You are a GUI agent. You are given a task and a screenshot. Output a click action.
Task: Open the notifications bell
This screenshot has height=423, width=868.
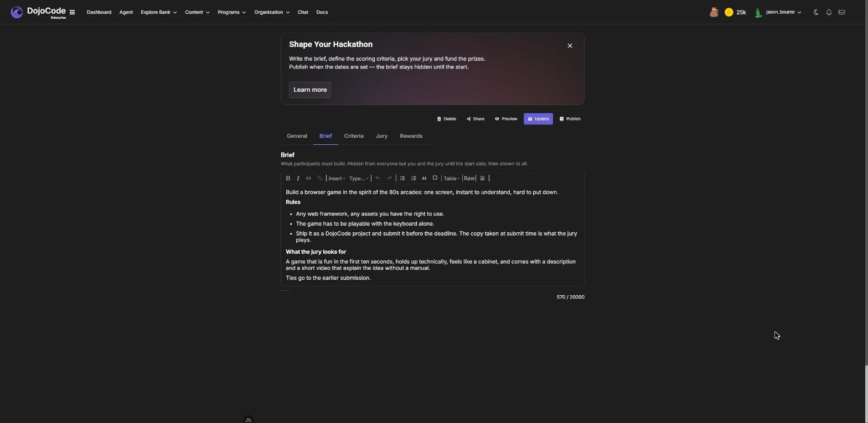[x=829, y=12]
